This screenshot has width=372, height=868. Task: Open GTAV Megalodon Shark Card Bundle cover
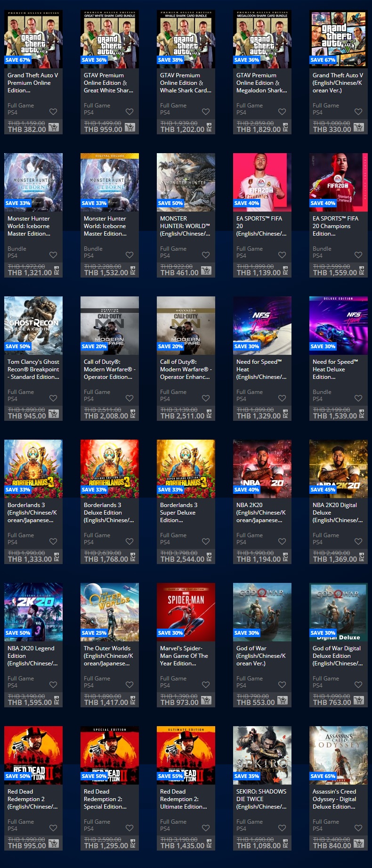(x=262, y=39)
